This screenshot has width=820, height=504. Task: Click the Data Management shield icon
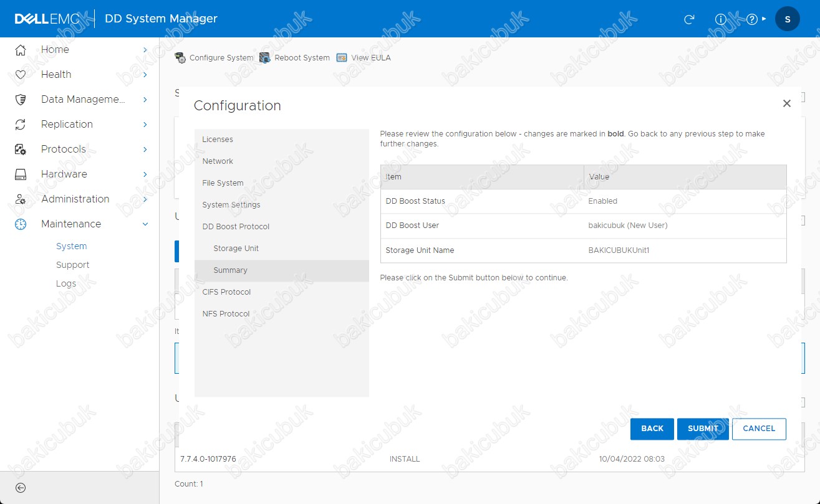coord(21,99)
